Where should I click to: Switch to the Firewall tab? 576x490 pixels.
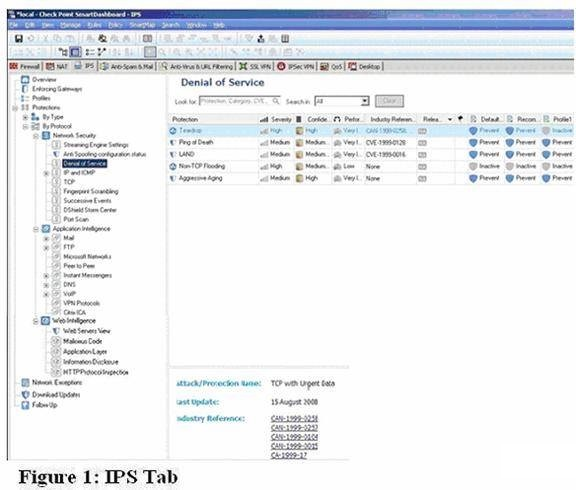tap(25, 66)
